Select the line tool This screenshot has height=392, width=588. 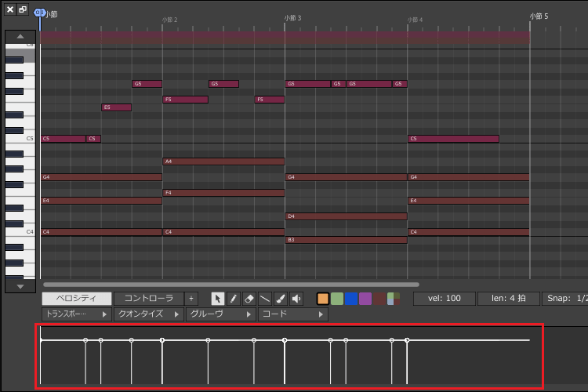pyautogui.click(x=265, y=299)
